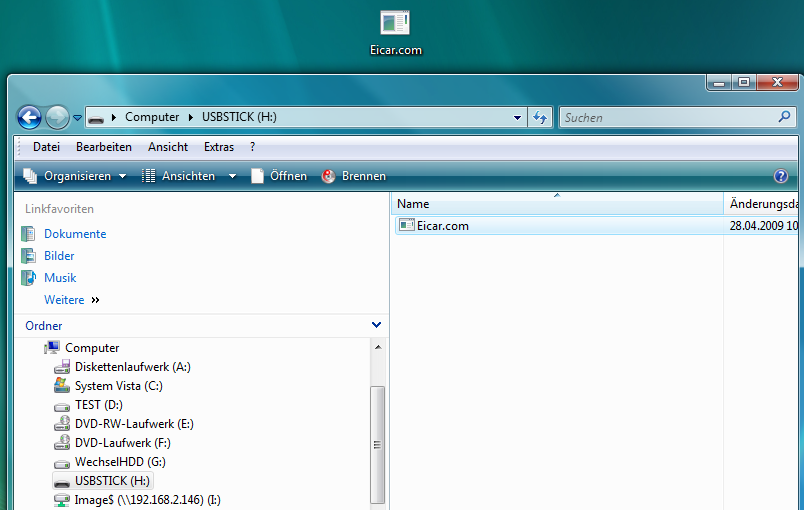The image size is (804, 510).
Task: Open the Dokumente favorite link
Action: click(75, 234)
